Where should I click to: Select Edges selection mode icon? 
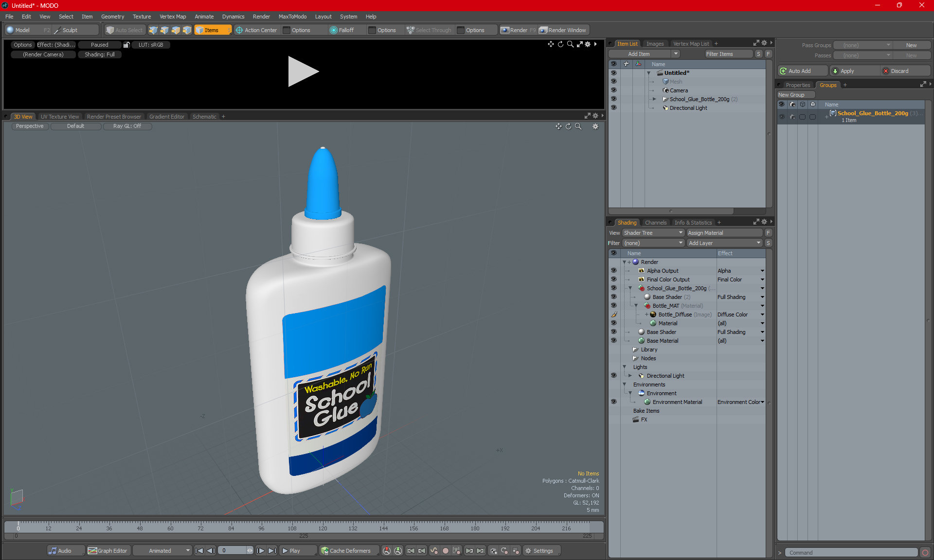point(164,30)
